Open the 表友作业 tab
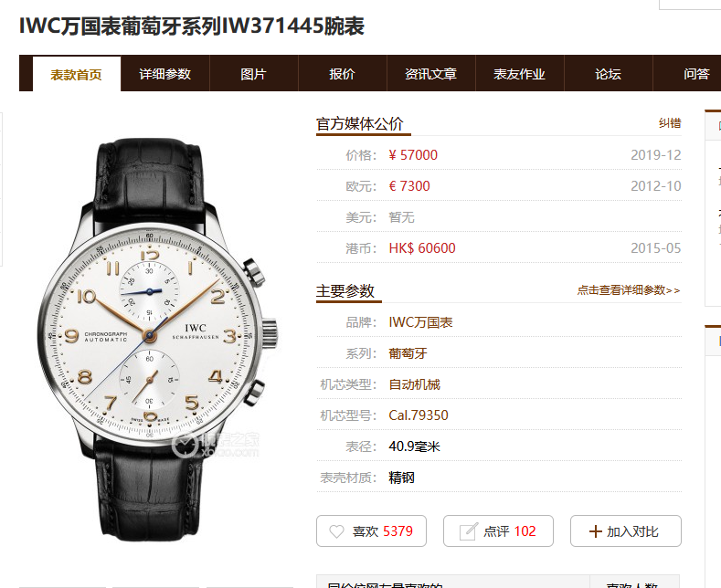721x588 pixels. click(520, 74)
